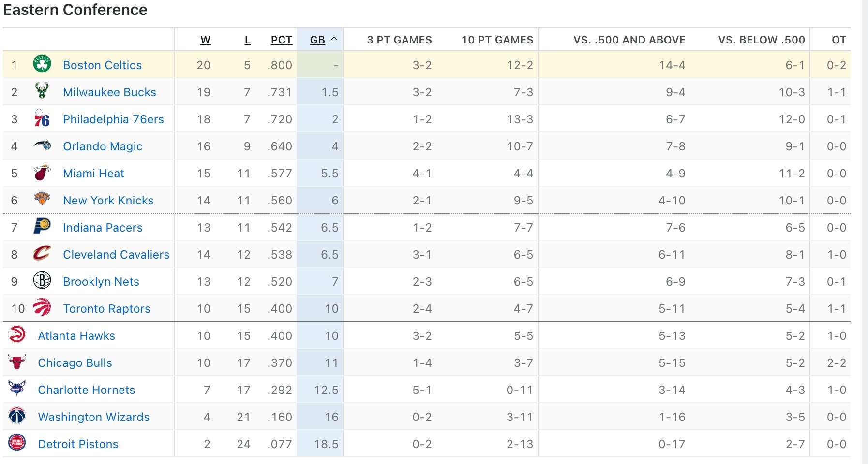Sort standings by the PCT column
This screenshot has width=868, height=464.
(x=281, y=40)
